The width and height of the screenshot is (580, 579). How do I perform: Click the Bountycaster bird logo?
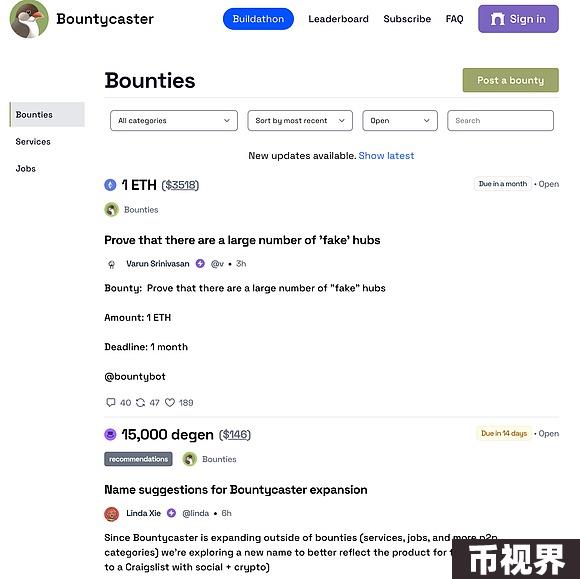pos(29,19)
